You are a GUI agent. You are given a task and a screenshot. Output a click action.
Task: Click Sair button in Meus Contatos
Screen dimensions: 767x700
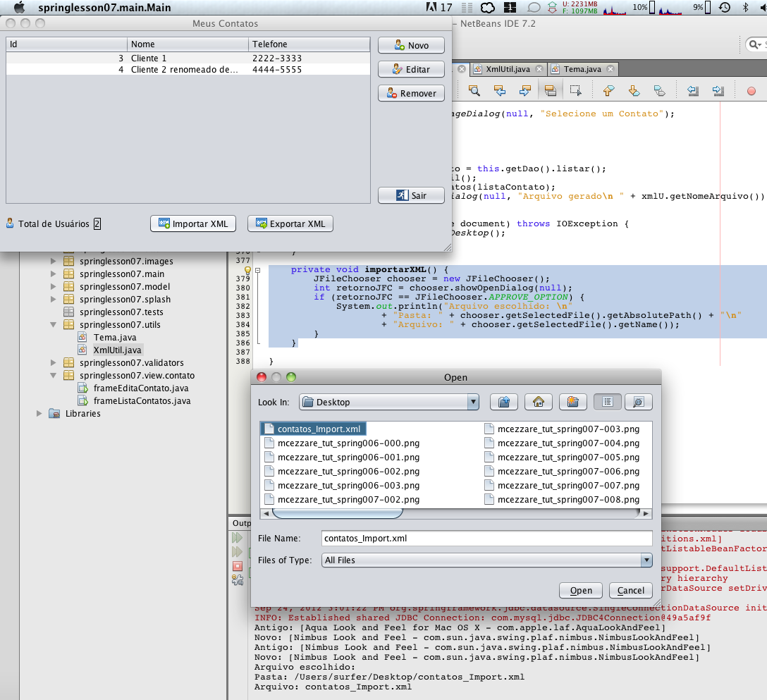412,196
